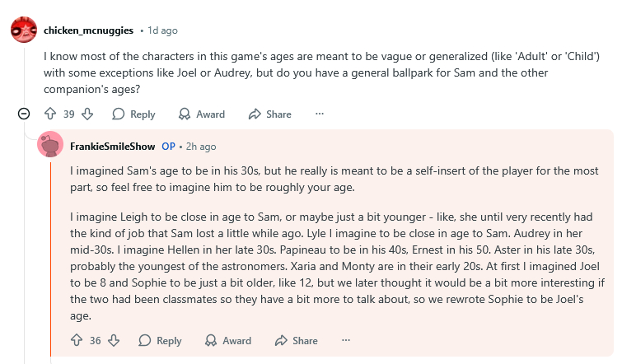Image resolution: width=622 pixels, height=364 pixels.
Task: Click the '2h ago' reply timestamp
Action: coord(202,147)
